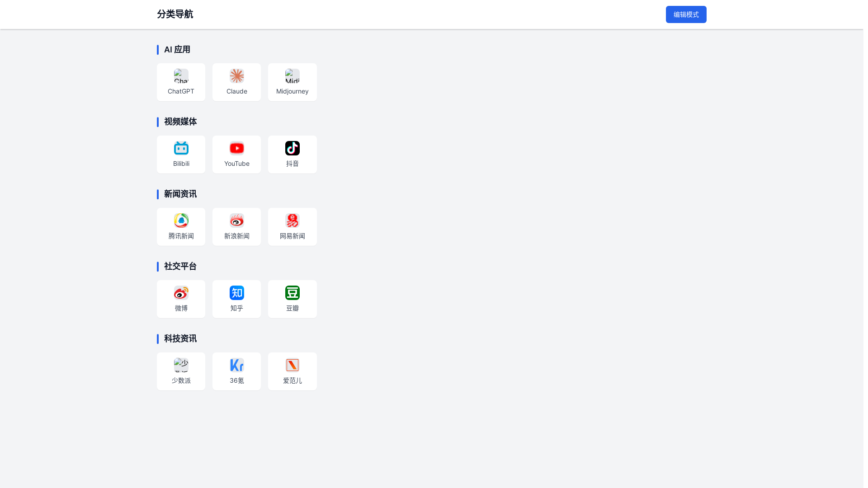This screenshot has width=868, height=488.
Task: Click the 分类导航 page title
Action: [175, 14]
